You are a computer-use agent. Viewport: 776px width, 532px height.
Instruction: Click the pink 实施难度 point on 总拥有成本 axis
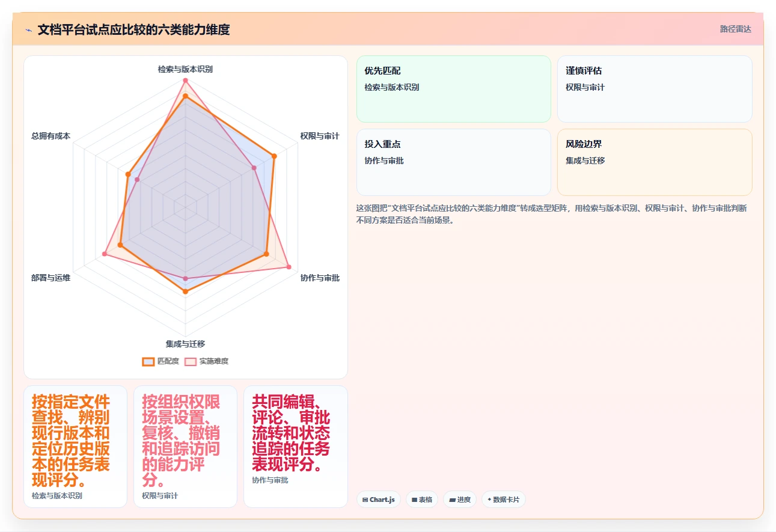tap(138, 180)
